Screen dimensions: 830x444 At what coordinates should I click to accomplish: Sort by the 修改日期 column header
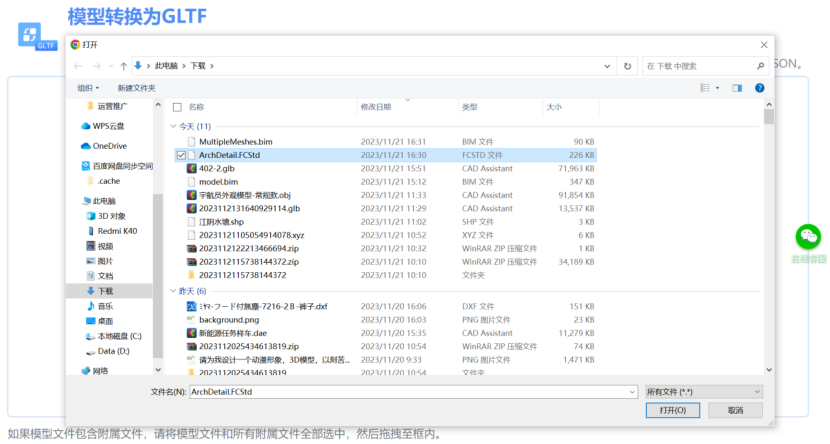point(376,107)
